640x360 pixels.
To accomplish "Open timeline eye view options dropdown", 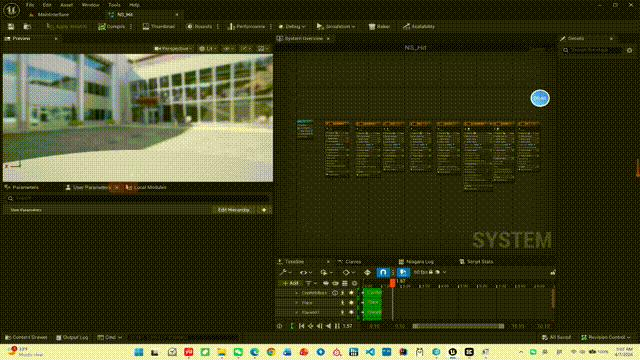I will (306, 272).
